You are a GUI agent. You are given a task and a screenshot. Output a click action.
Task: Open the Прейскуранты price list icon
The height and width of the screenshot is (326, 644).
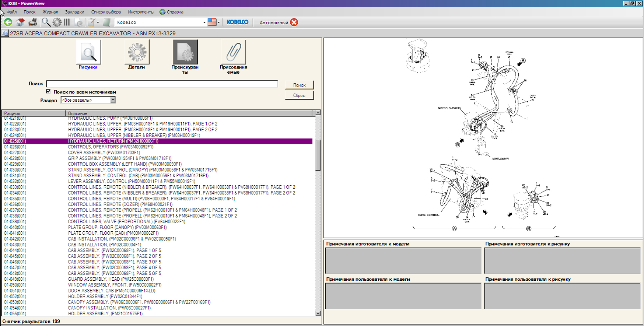click(185, 53)
